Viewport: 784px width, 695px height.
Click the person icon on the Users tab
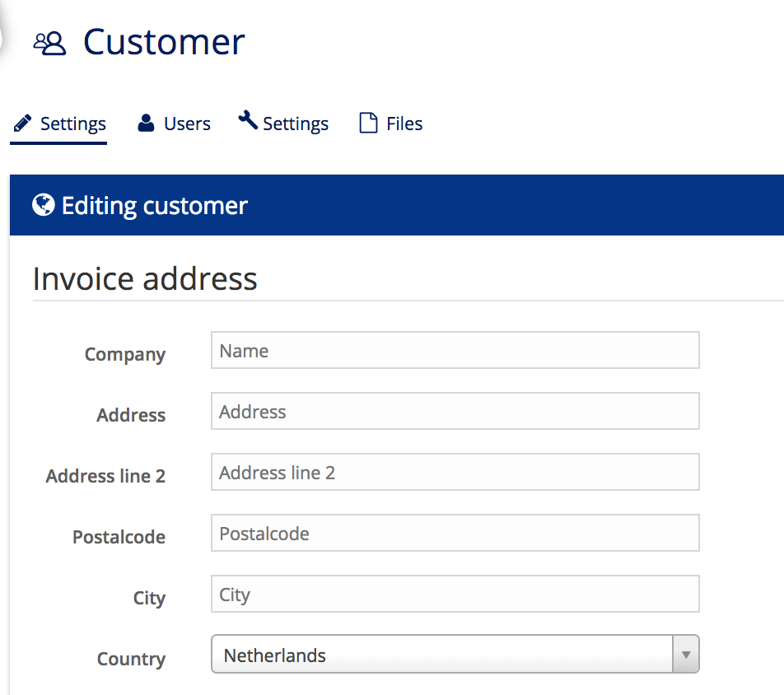146,123
